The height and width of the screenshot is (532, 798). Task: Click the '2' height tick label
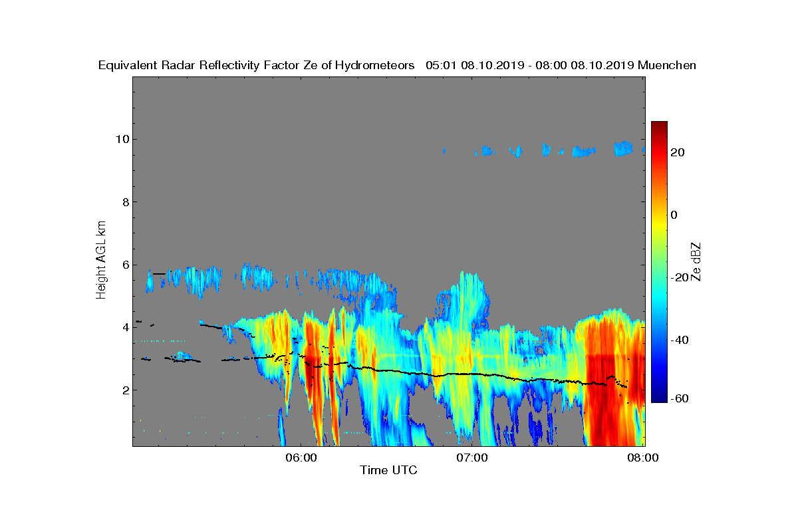click(x=125, y=390)
